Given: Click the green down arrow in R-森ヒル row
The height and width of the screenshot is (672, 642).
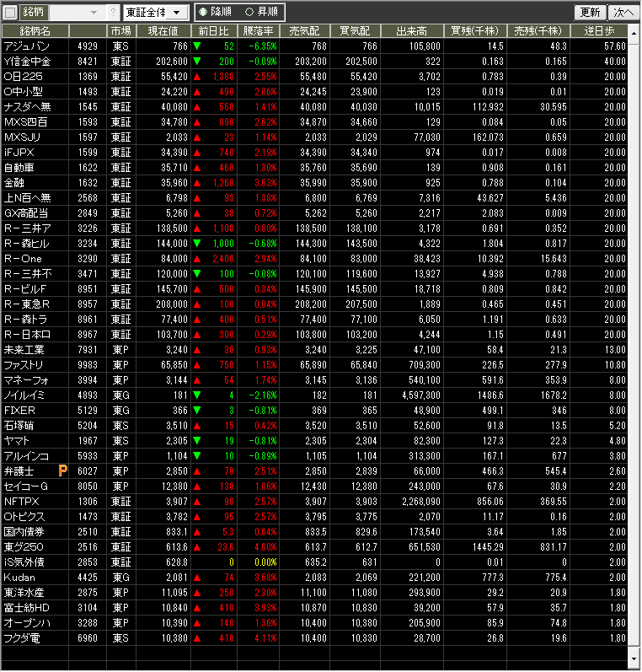Looking at the screenshot, I should pyautogui.click(x=197, y=244).
